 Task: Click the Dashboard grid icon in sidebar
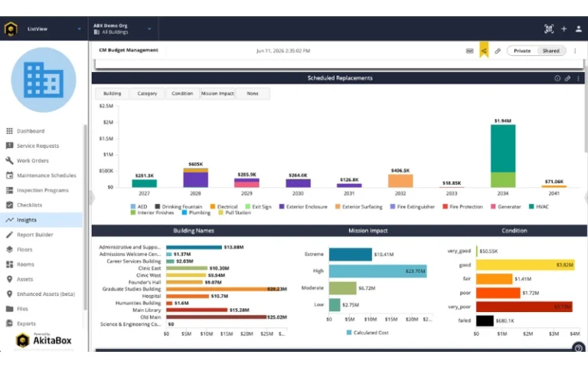coord(9,130)
